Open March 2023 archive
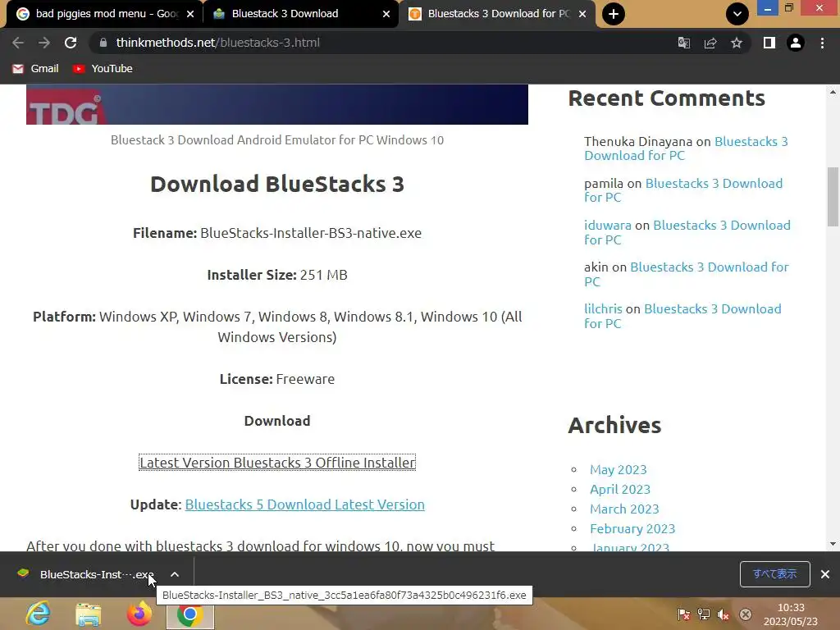Image resolution: width=840 pixels, height=630 pixels. [624, 509]
